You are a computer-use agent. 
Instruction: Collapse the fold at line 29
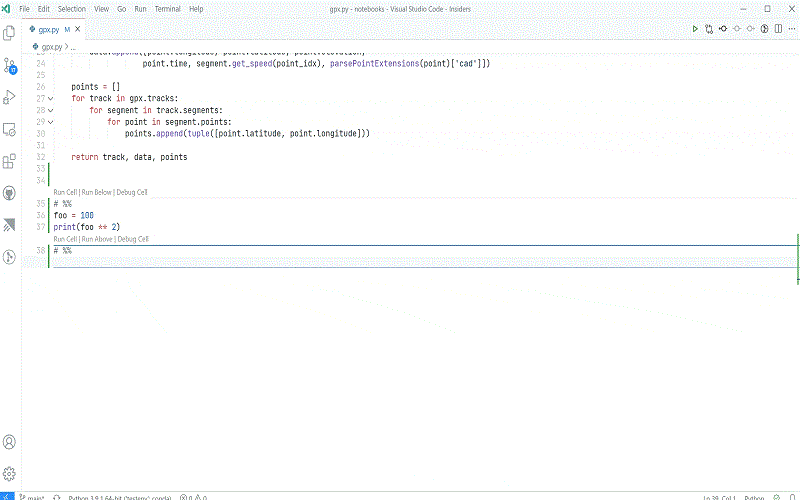(x=51, y=122)
